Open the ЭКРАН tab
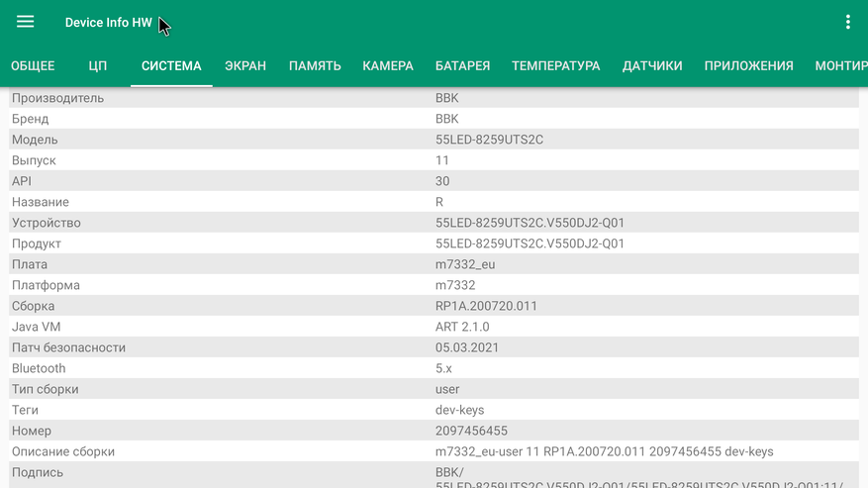 [245, 66]
